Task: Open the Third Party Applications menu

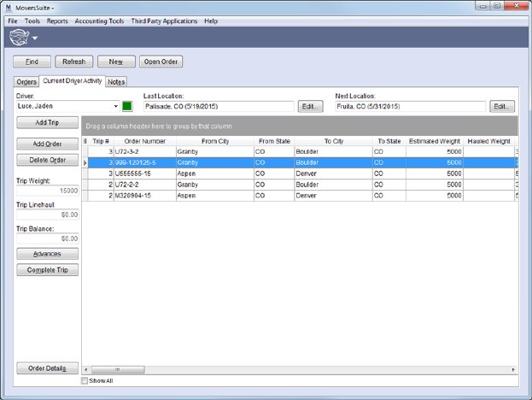Action: point(163,21)
